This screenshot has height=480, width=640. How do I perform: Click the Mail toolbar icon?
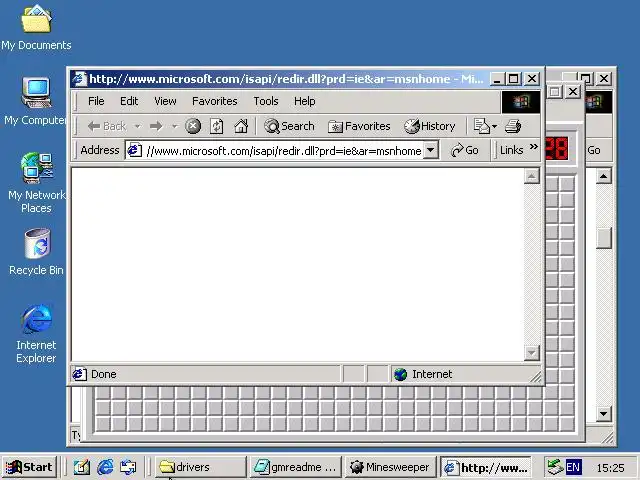point(482,126)
